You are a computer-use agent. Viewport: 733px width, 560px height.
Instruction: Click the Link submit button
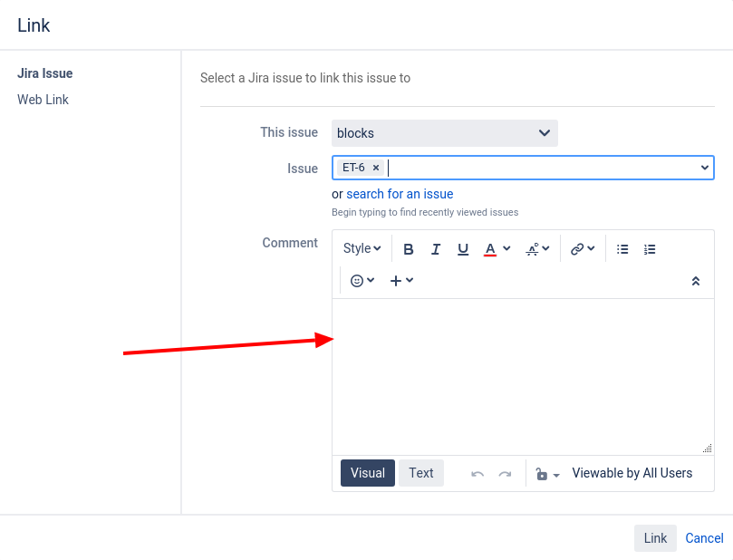(655, 538)
